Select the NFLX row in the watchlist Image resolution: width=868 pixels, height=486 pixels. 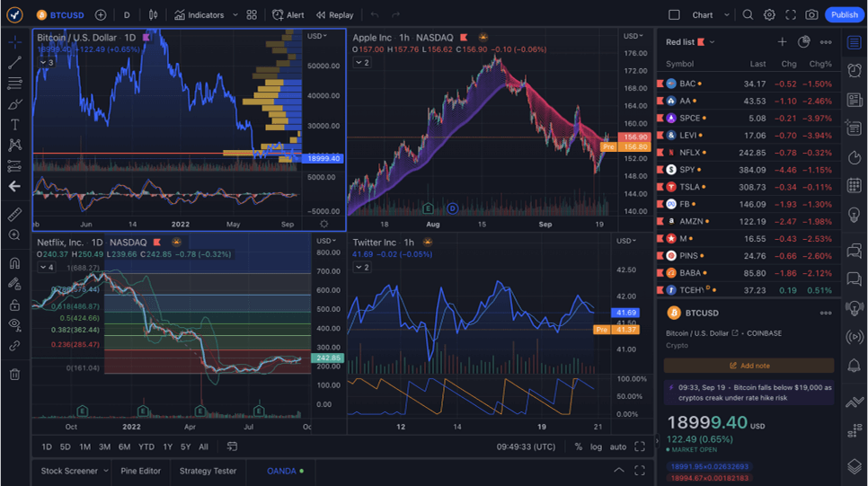click(748, 152)
